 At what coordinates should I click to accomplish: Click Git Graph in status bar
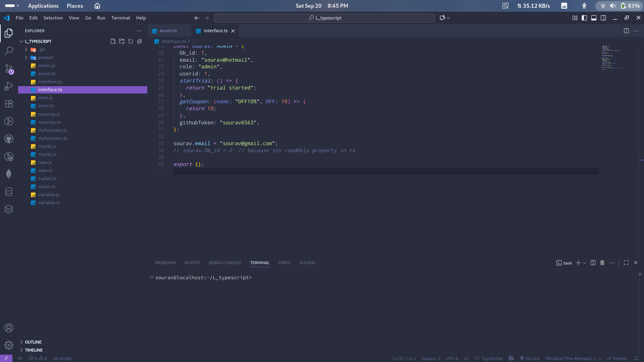point(62,358)
